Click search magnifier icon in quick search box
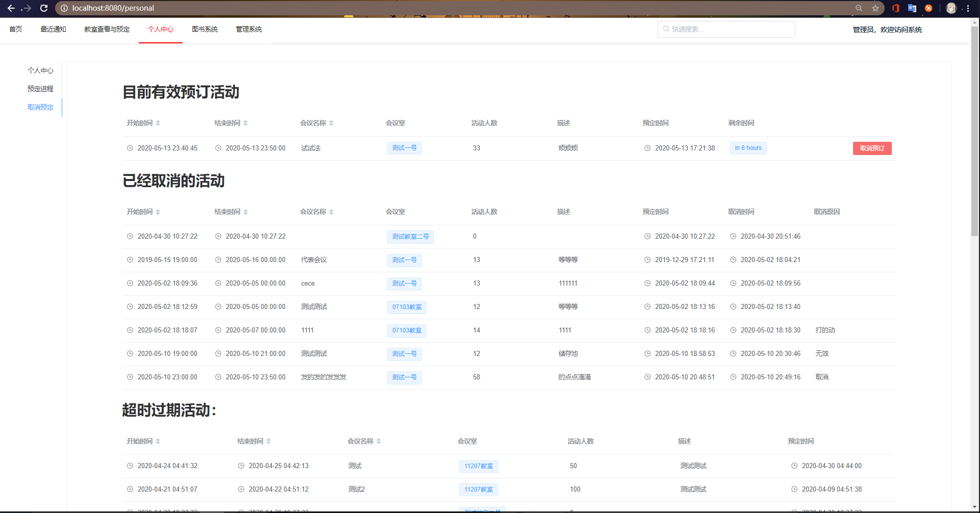 [666, 29]
